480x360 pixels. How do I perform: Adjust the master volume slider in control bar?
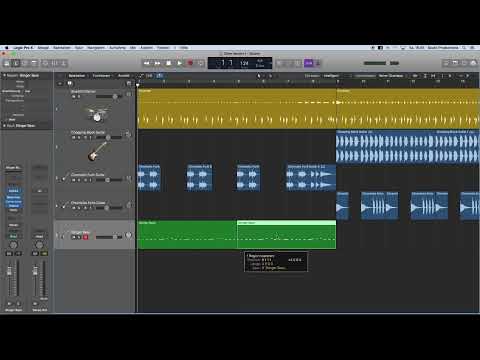coord(375,63)
